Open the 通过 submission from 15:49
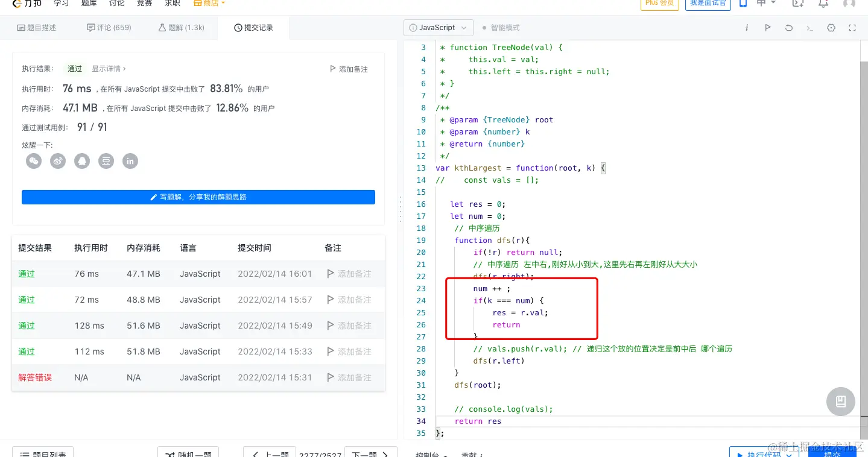This screenshot has width=868, height=457. point(27,326)
